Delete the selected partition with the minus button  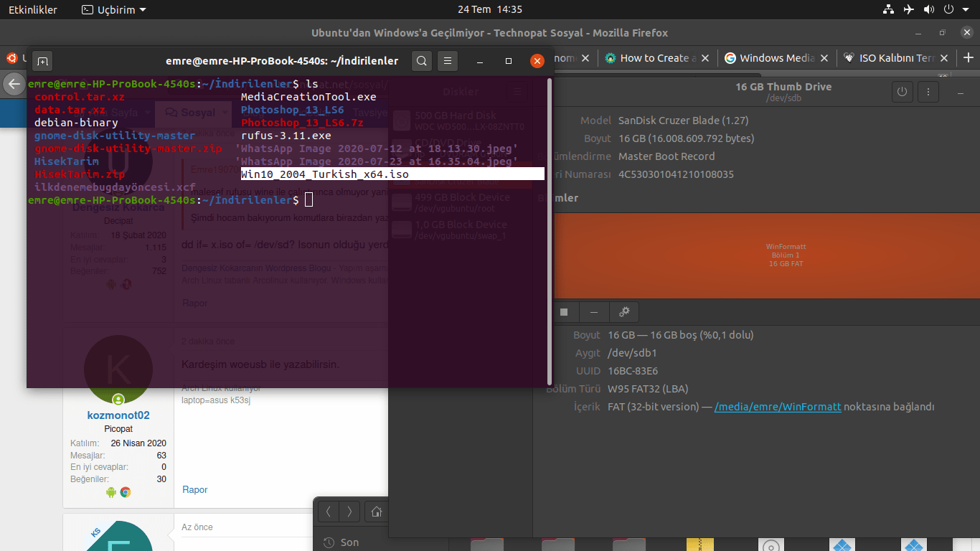coord(593,312)
